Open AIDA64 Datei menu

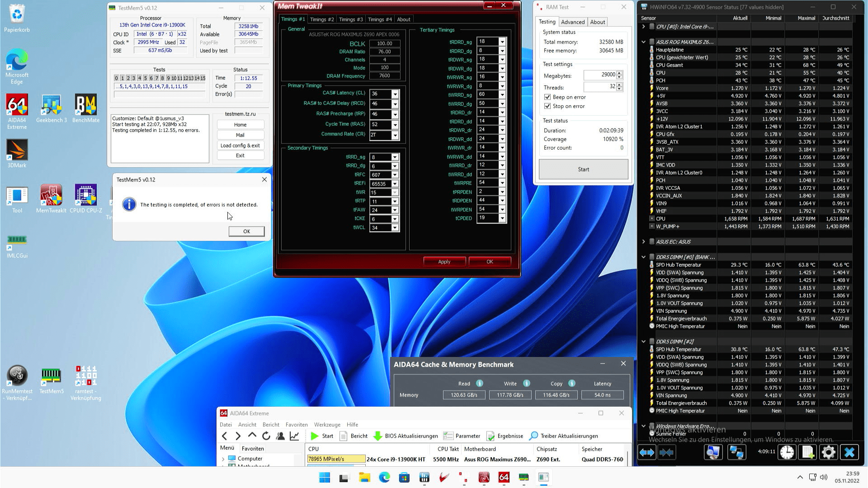point(226,425)
